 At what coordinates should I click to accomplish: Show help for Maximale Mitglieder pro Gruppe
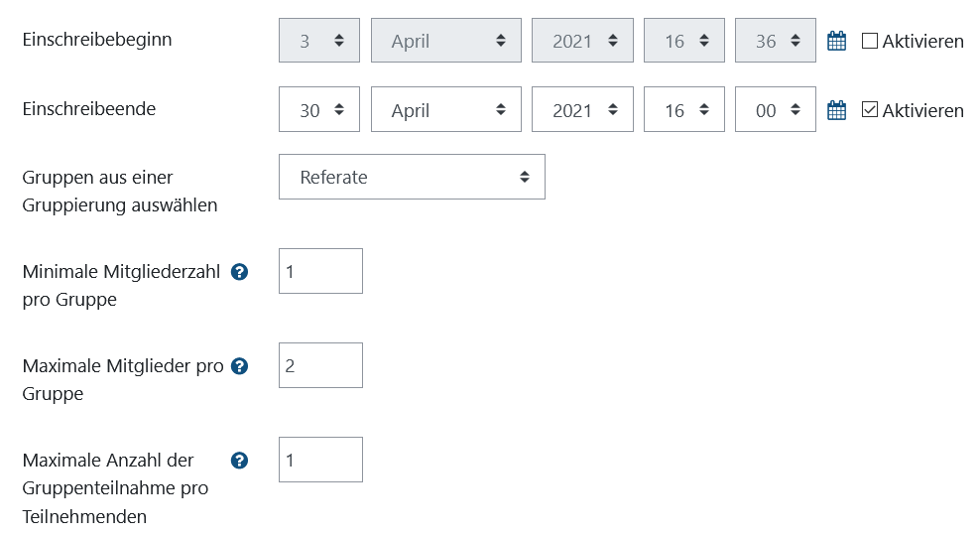pyautogui.click(x=239, y=366)
